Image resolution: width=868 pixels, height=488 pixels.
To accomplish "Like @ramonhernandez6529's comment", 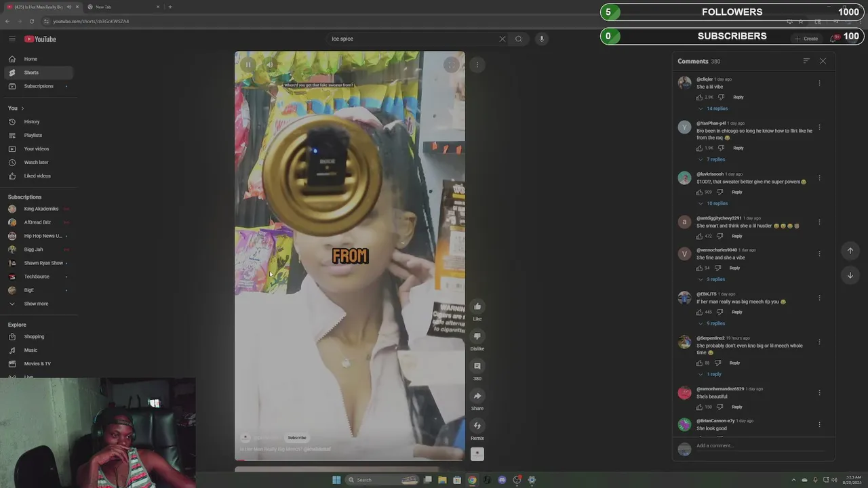I will tap(699, 407).
